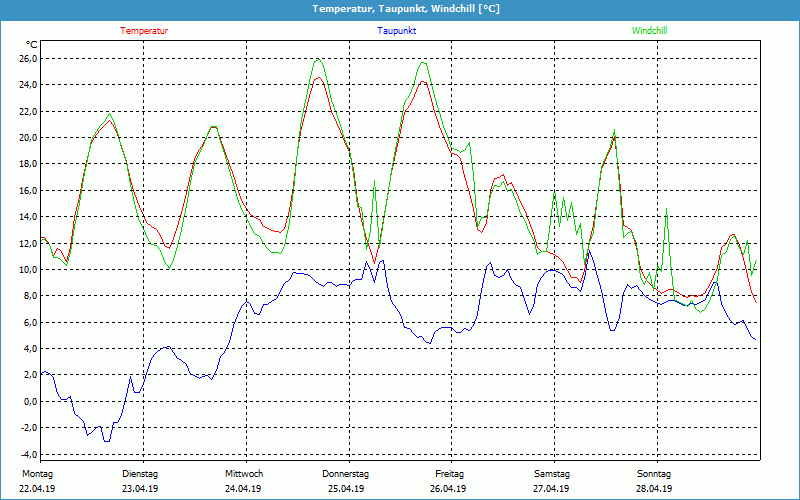Click the 14,0 y-axis value
The image size is (800, 500).
pyautogui.click(x=28, y=216)
